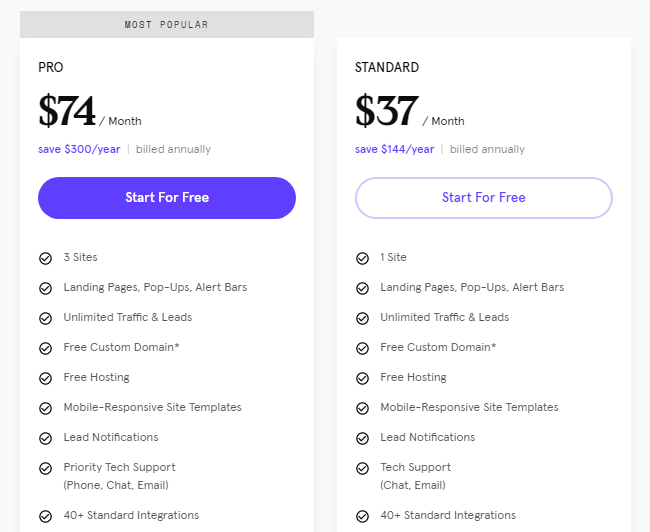The height and width of the screenshot is (532, 650).
Task: Click the checkmark icon beside 1 Site
Action: (362, 258)
